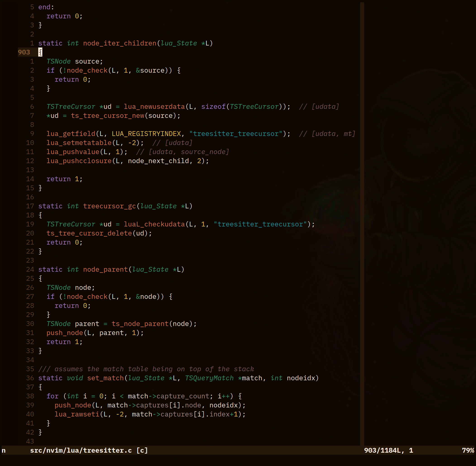Click push_node(L, parent, 1) call

coord(93,333)
